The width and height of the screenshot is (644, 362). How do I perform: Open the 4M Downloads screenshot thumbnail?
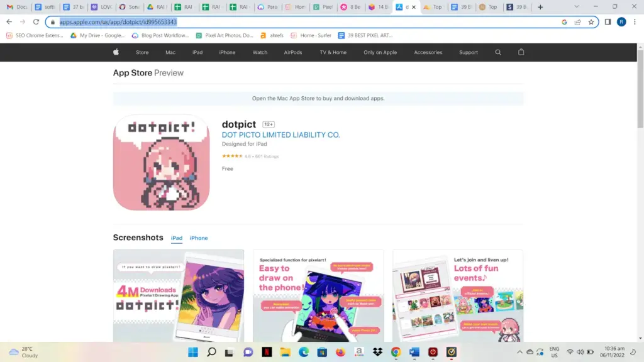(x=179, y=295)
